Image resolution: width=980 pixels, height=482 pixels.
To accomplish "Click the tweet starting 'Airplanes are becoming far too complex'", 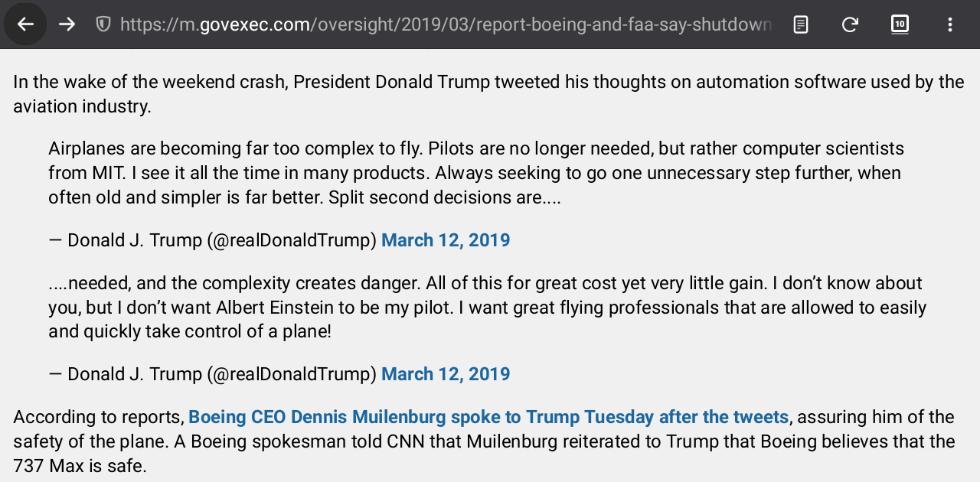I will point(476,173).
